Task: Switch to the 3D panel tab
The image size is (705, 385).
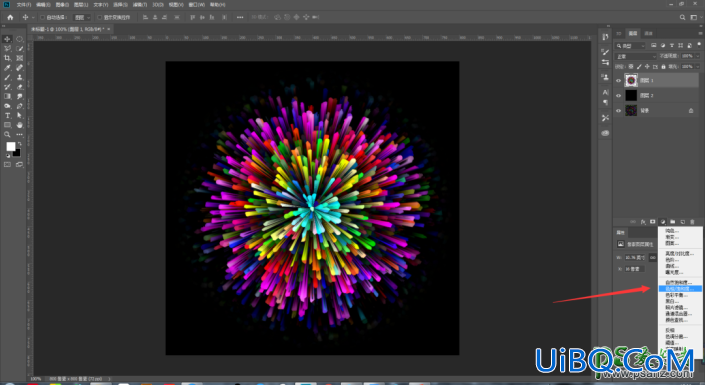Action: [x=619, y=33]
